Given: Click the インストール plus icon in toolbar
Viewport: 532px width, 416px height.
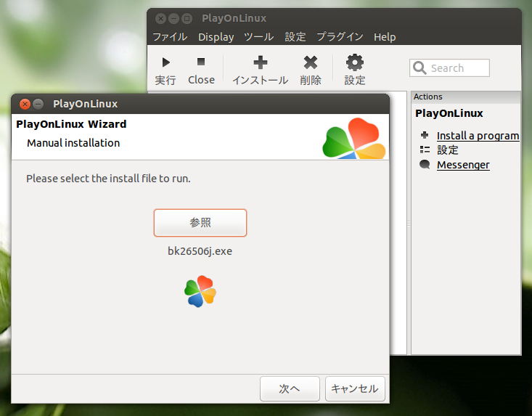Looking at the screenshot, I should [261, 62].
